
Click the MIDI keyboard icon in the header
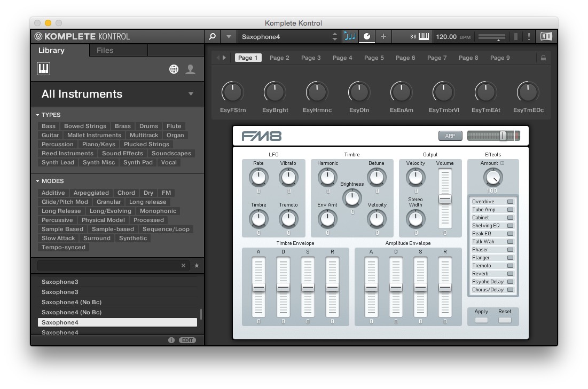(x=424, y=37)
